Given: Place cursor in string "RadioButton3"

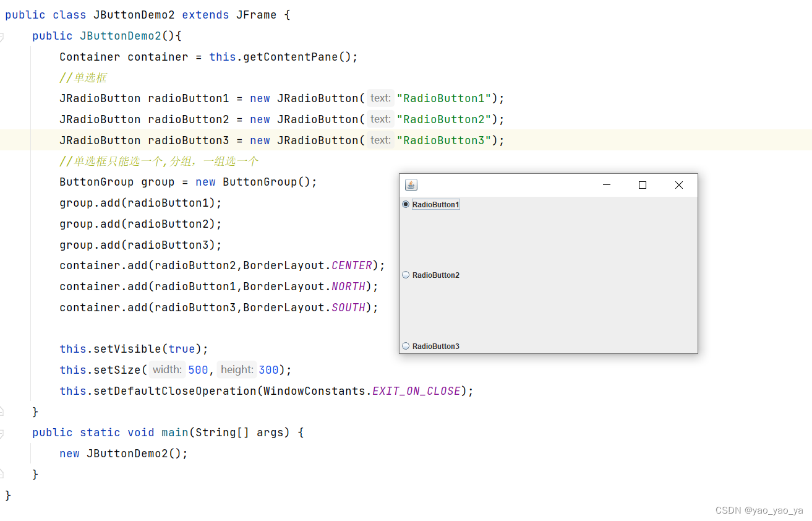Looking at the screenshot, I should coord(444,140).
